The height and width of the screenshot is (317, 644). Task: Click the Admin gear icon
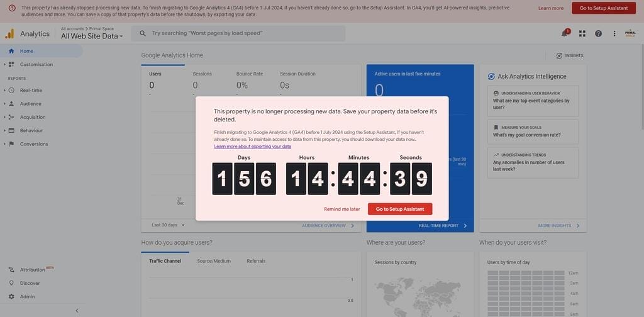click(11, 296)
